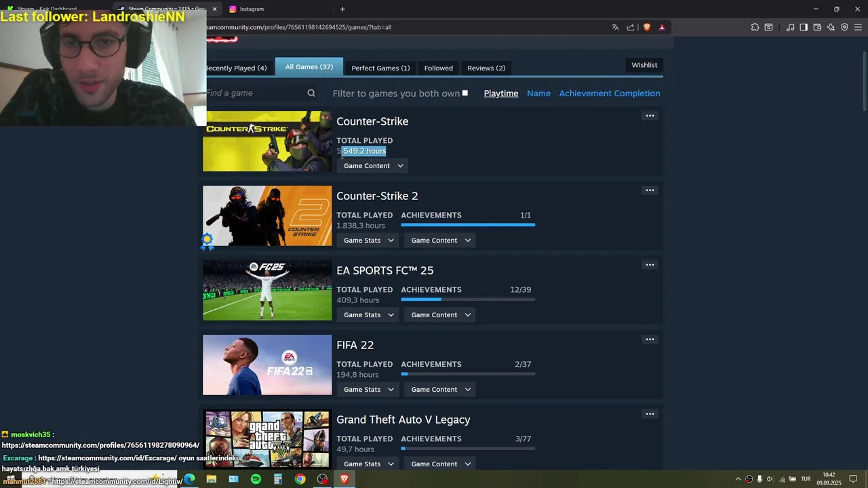868x488 pixels.
Task: Sort games by Playtime
Action: click(x=501, y=94)
